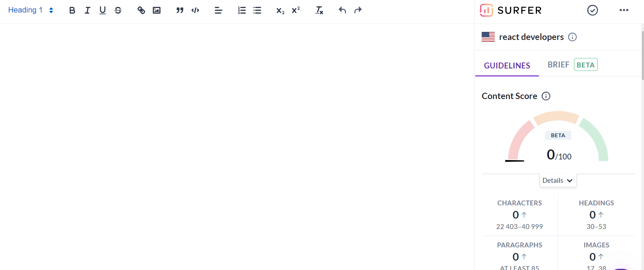This screenshot has width=644, height=270.
Task: Start a bulleted list
Action: 257,10
